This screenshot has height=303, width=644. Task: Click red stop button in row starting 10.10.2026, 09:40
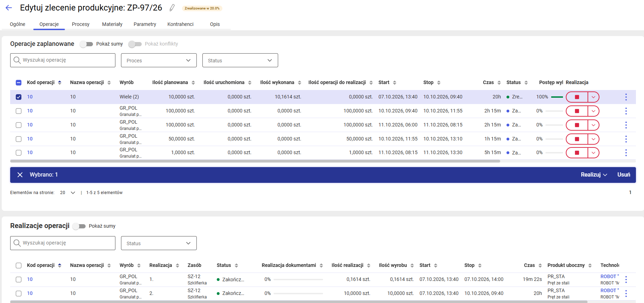click(x=577, y=111)
